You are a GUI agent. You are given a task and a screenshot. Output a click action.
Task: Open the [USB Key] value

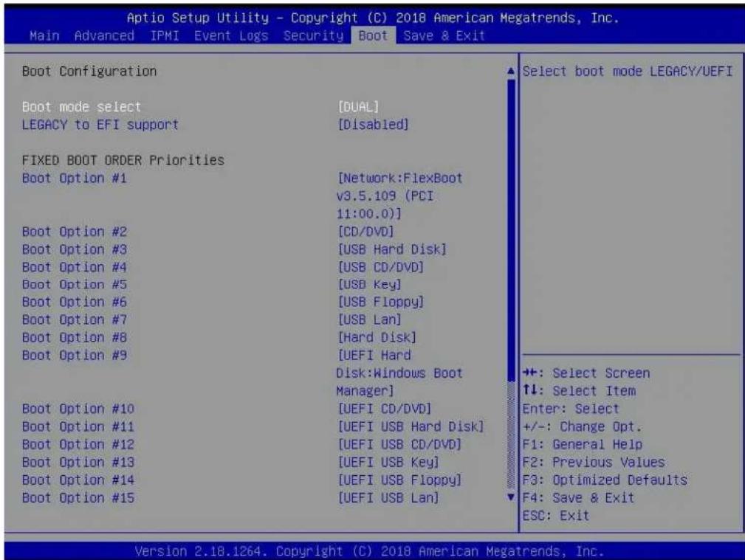click(x=369, y=285)
